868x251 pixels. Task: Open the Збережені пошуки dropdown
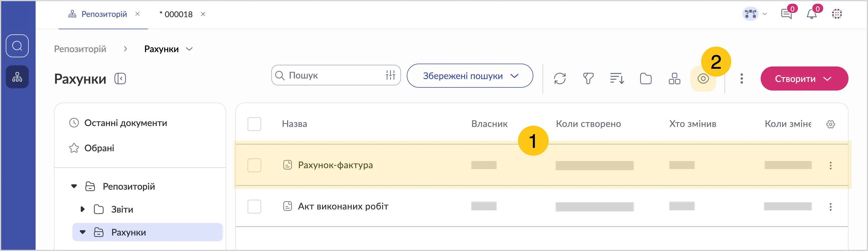point(470,76)
